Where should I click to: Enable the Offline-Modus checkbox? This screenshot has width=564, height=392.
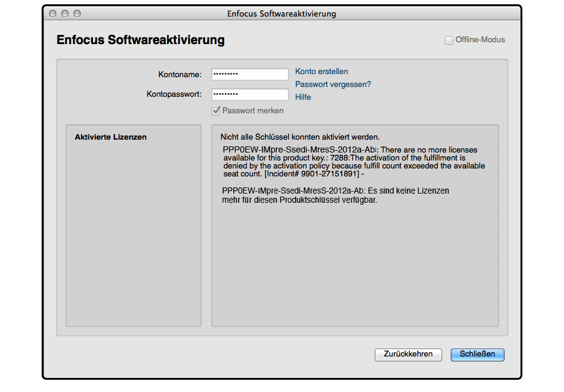pyautogui.click(x=449, y=40)
